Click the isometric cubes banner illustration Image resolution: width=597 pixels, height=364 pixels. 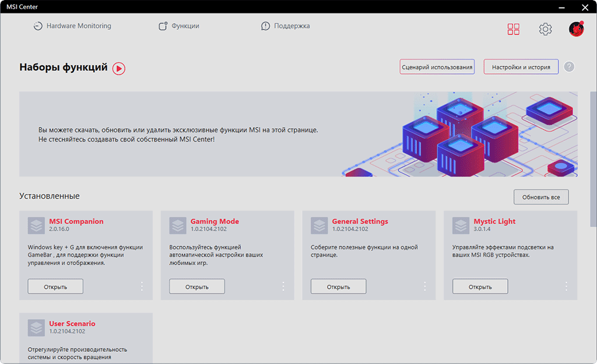pyautogui.click(x=461, y=134)
